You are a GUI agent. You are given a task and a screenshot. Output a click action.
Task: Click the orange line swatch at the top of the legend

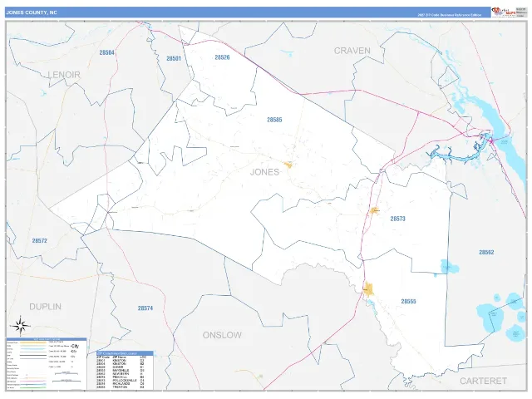[x=33, y=342]
